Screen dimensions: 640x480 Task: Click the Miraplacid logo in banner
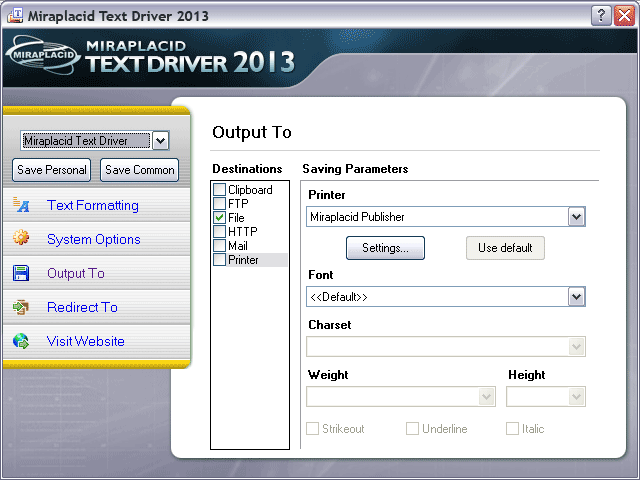click(x=42, y=55)
